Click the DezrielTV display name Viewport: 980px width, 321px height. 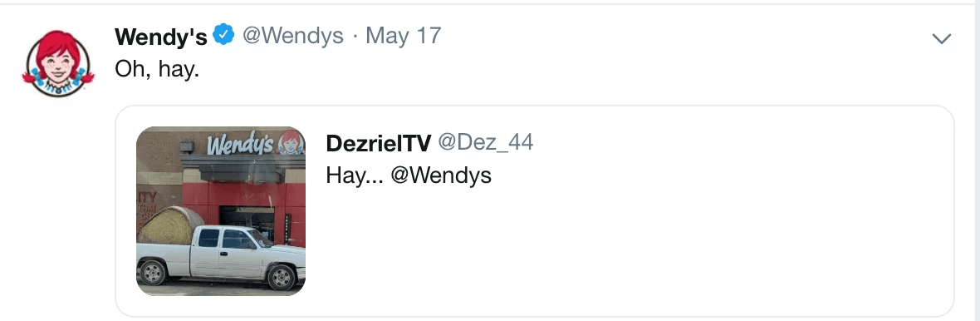(x=378, y=143)
